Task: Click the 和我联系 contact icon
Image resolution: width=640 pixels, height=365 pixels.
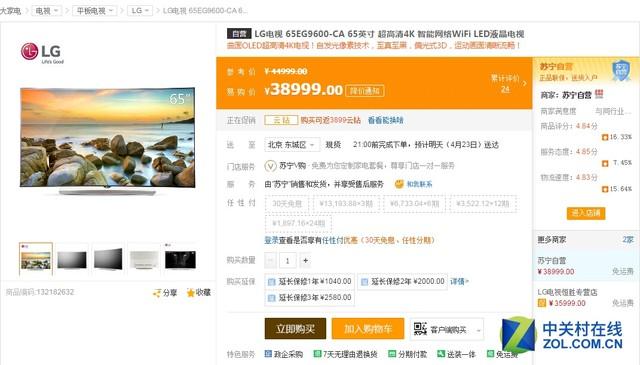Action: point(399,184)
